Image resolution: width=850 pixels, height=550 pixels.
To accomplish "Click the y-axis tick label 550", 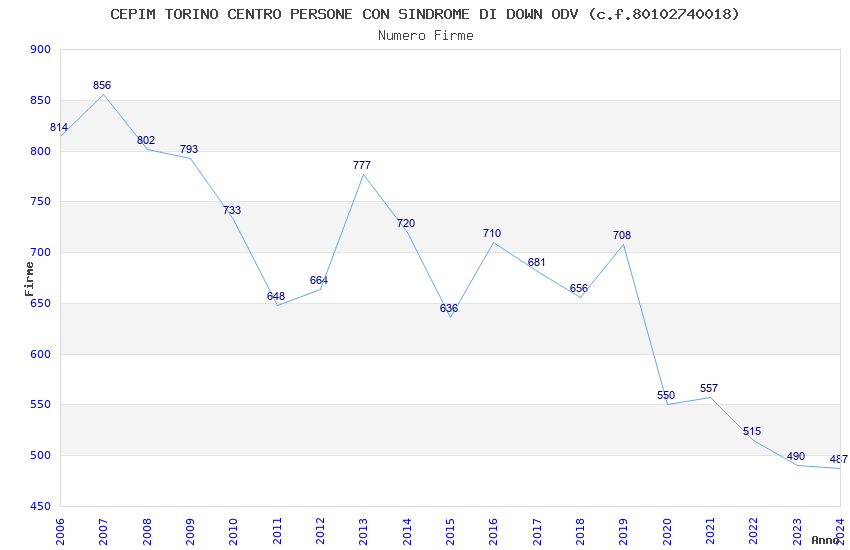I will pyautogui.click(x=41, y=405).
